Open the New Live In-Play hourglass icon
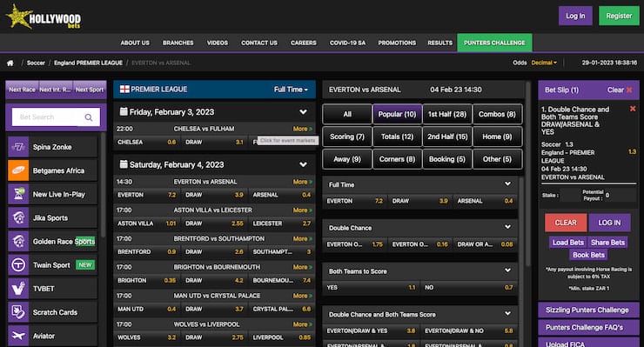The height and width of the screenshot is (347, 644). (x=18, y=194)
